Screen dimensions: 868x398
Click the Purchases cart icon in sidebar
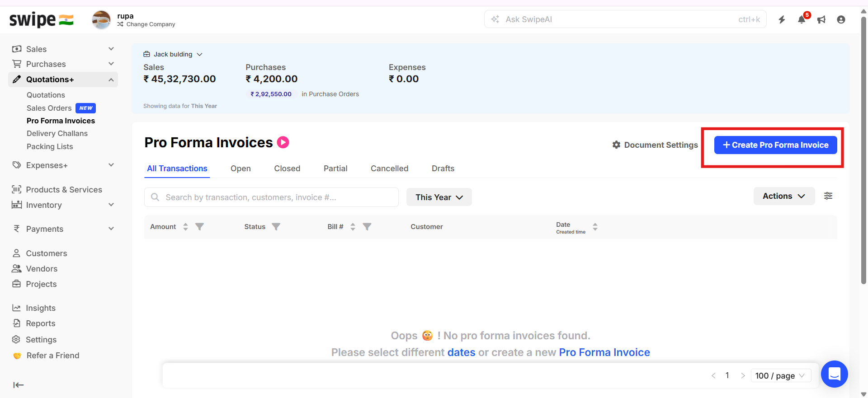pyautogui.click(x=17, y=64)
